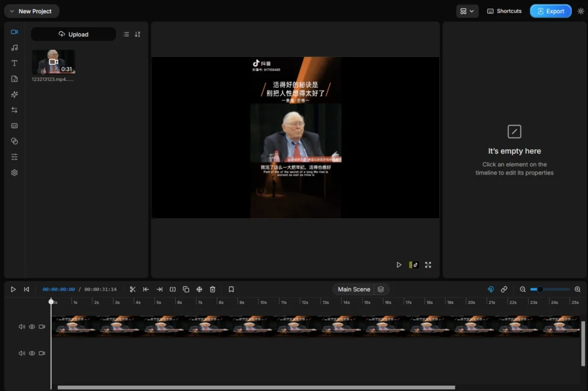Image resolution: width=588 pixels, height=391 pixels.
Task: Open the sparkle Effects panel
Action: point(14,94)
